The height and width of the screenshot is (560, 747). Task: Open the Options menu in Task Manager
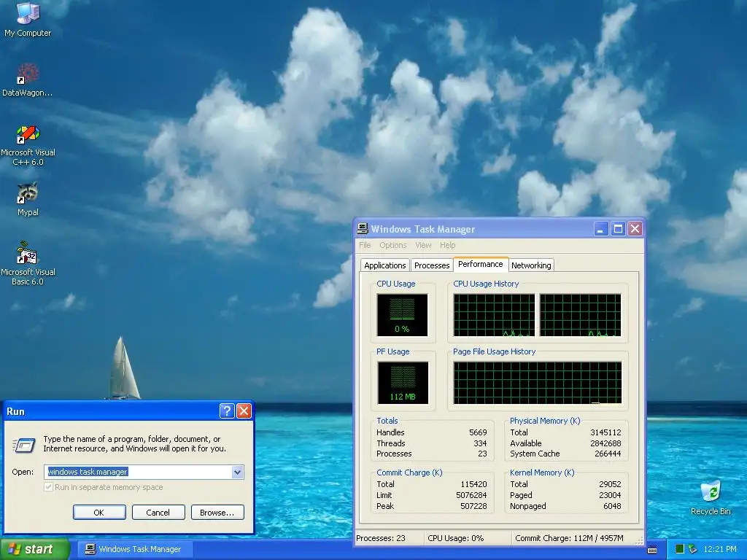click(393, 245)
